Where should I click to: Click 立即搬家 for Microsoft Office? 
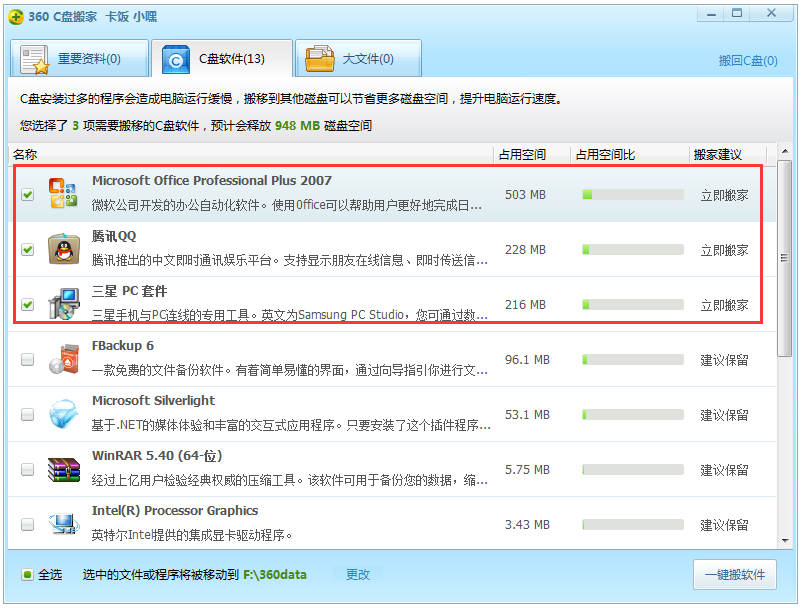(724, 195)
